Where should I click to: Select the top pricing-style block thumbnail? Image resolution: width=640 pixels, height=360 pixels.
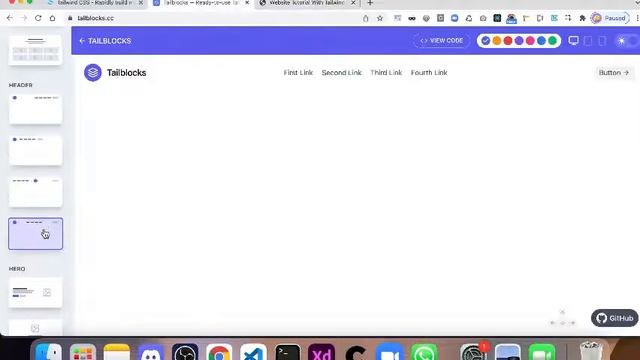pyautogui.click(x=36, y=50)
